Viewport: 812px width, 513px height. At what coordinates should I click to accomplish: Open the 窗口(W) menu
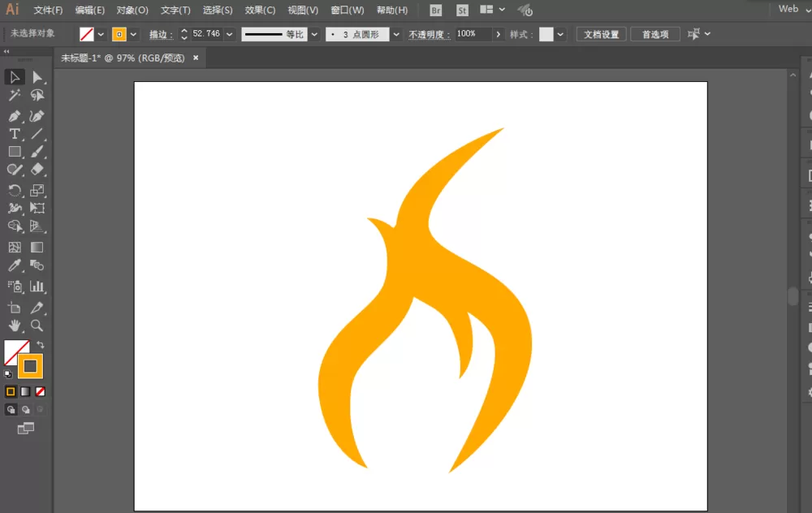pos(348,11)
